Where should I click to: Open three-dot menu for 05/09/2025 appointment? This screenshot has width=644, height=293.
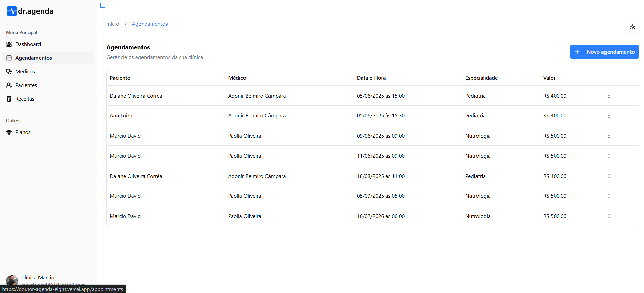coord(609,196)
